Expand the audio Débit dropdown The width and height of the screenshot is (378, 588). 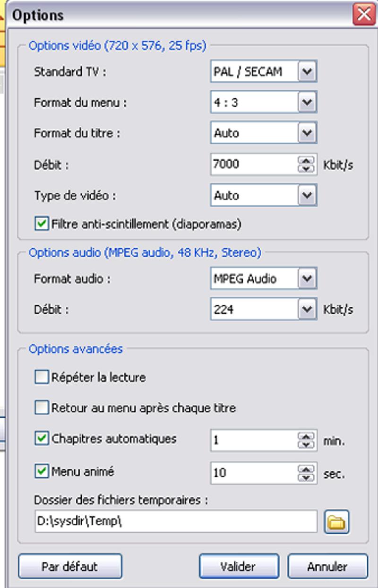(x=307, y=310)
